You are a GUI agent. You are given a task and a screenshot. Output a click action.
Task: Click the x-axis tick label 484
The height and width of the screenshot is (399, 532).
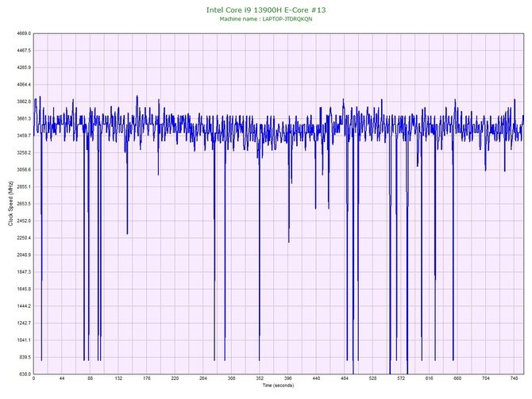(x=345, y=378)
